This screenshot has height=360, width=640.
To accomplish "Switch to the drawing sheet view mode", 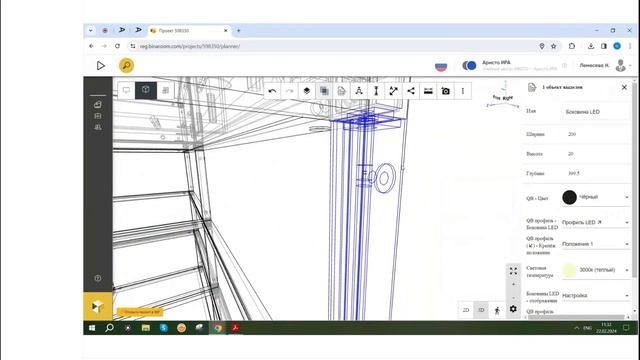I will (166, 90).
